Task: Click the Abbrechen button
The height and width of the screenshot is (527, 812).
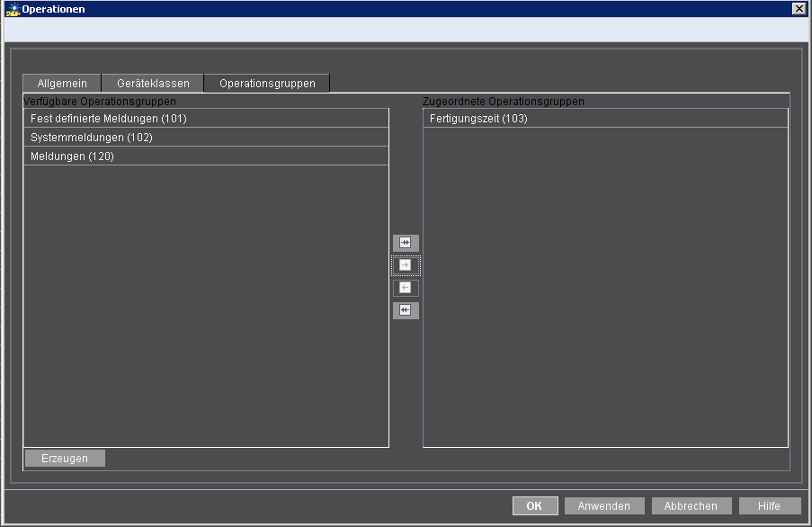Action: click(691, 505)
